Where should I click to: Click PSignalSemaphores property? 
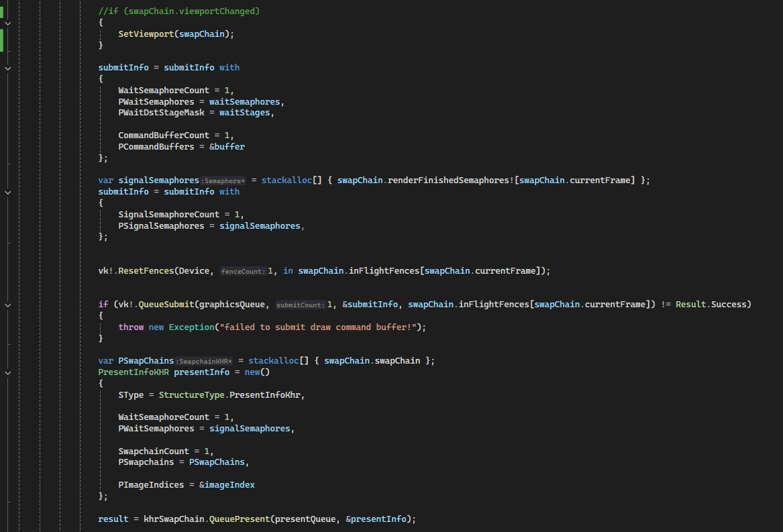tap(161, 226)
